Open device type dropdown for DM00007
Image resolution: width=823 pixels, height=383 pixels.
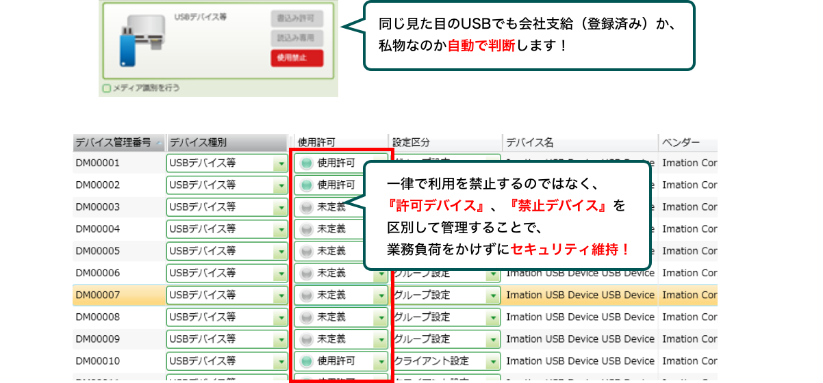pyautogui.click(x=281, y=295)
